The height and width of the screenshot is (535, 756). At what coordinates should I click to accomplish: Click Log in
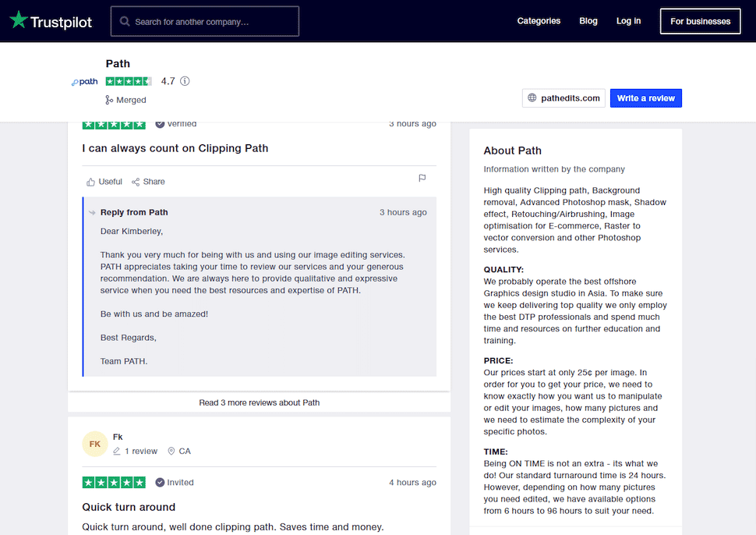(x=628, y=21)
